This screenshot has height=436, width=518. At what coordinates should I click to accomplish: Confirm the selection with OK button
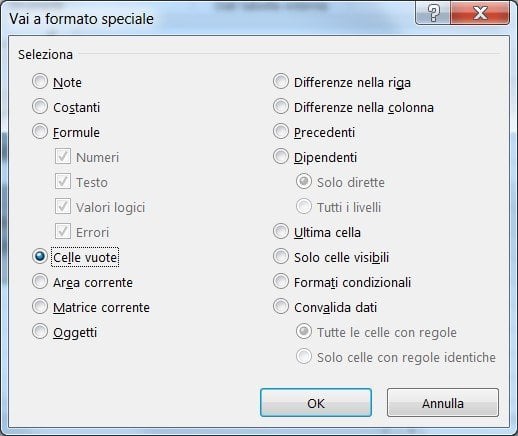pos(316,403)
